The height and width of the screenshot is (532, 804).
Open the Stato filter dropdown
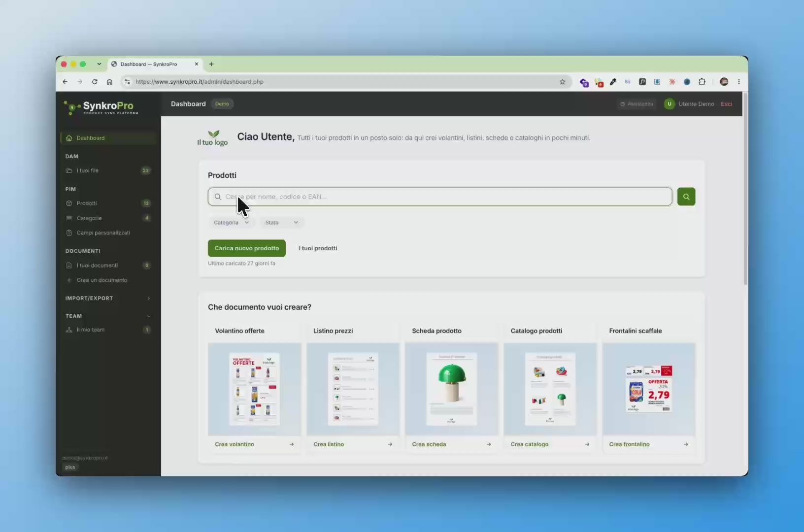[282, 223]
